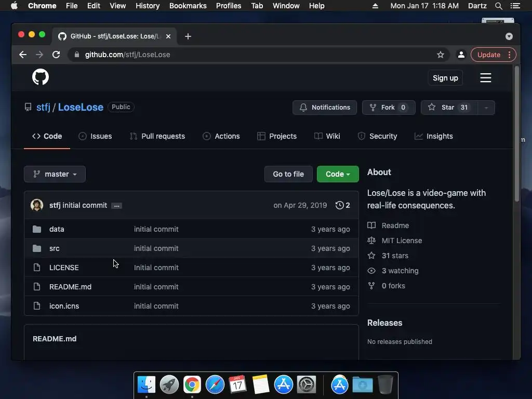532x399 pixels.
Task: Bookmark this page with the star icon
Action: (441, 55)
